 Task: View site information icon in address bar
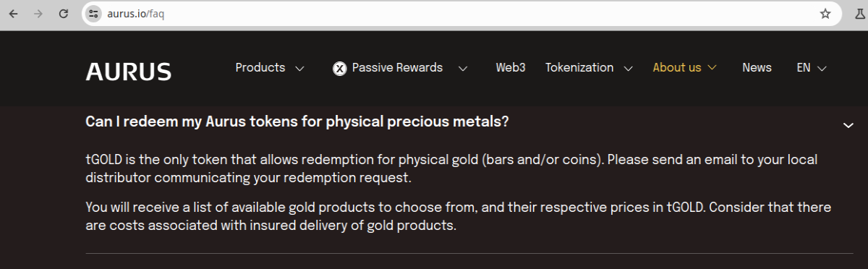click(x=93, y=14)
